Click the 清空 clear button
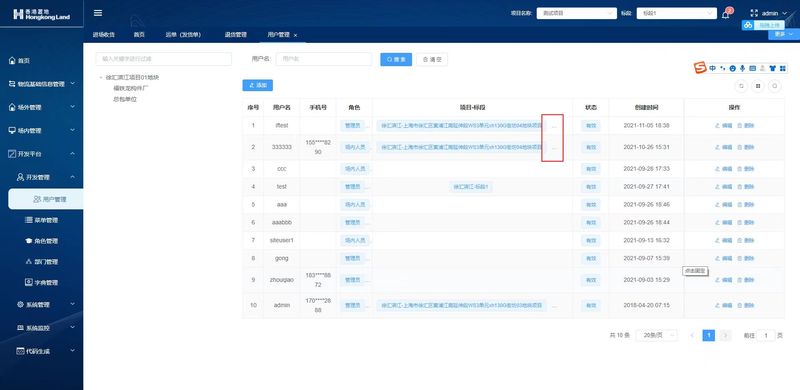 (x=432, y=59)
